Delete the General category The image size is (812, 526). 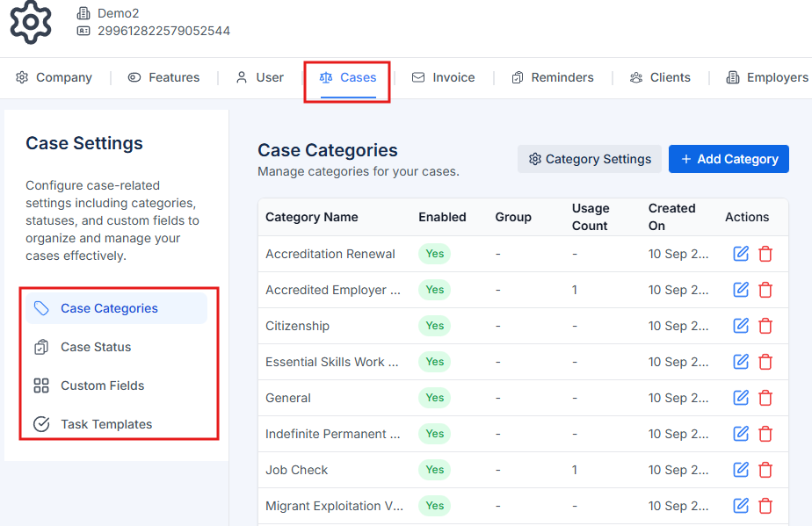[x=765, y=398]
